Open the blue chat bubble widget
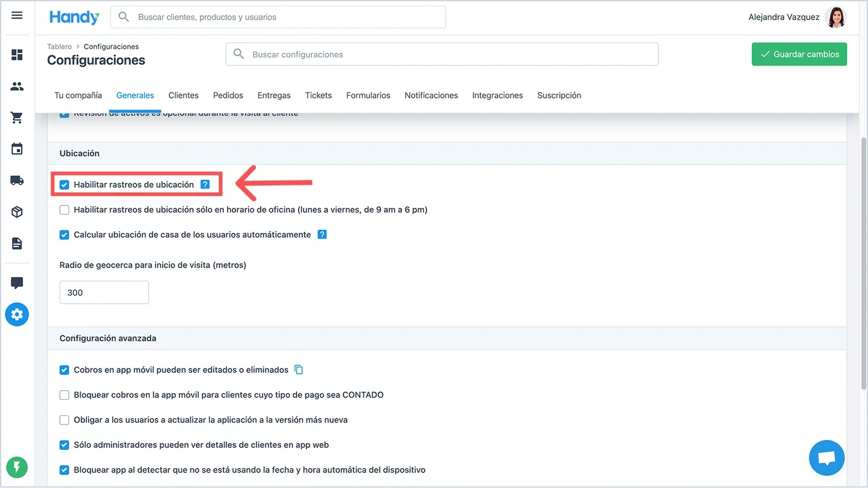This screenshot has height=488, width=868. (826, 457)
